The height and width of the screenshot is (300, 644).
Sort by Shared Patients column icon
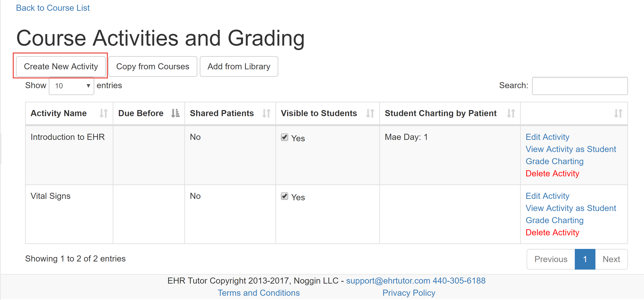click(x=266, y=114)
